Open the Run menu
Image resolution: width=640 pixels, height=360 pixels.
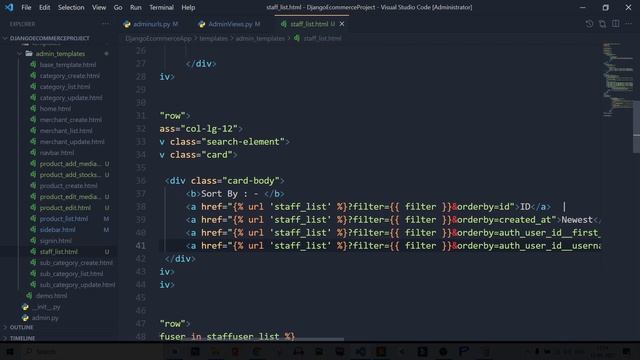click(136, 7)
